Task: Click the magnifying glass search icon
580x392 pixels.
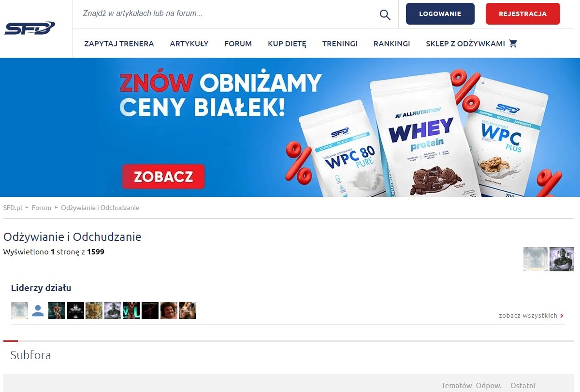Action: point(385,14)
